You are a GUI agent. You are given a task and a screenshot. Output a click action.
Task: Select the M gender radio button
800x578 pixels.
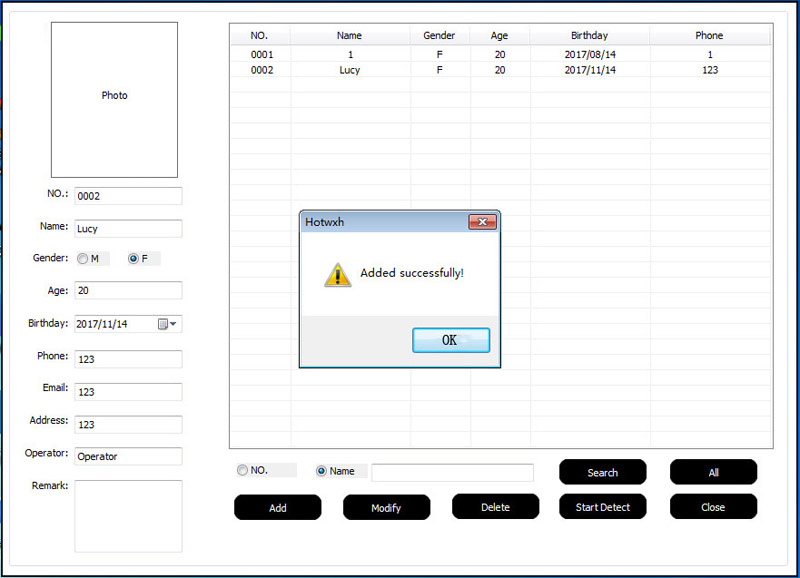83,259
